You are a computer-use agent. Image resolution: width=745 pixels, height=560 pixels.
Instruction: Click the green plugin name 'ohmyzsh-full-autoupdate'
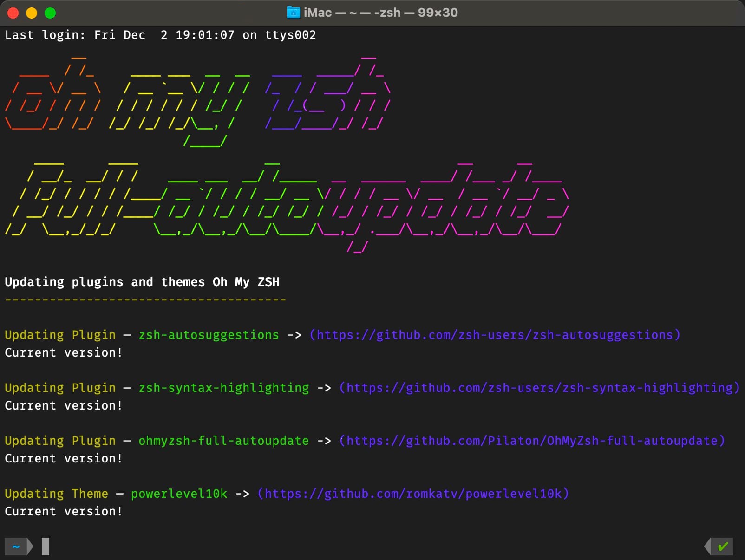(223, 441)
